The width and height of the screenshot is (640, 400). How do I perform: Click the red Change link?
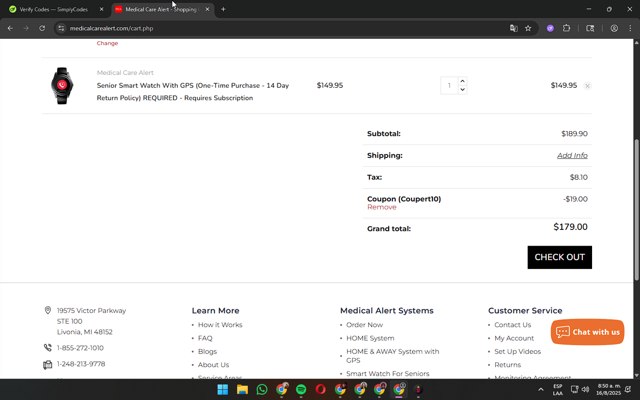click(x=107, y=43)
